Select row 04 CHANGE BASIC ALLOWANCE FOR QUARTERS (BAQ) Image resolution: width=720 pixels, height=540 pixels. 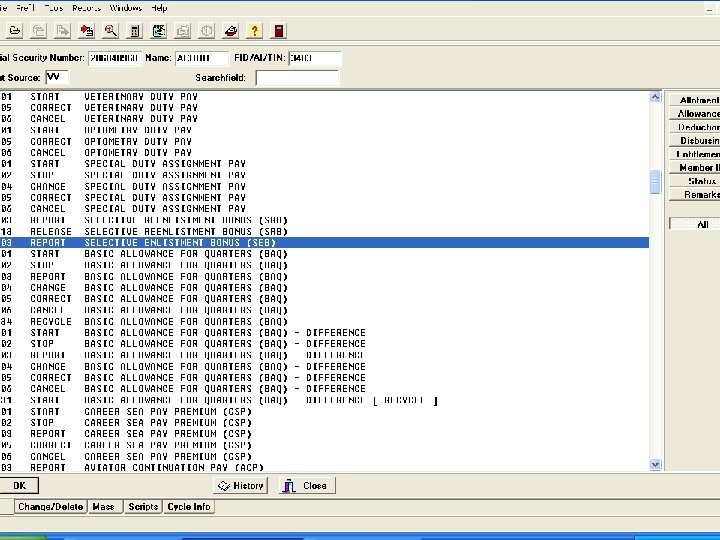[x=324, y=287]
